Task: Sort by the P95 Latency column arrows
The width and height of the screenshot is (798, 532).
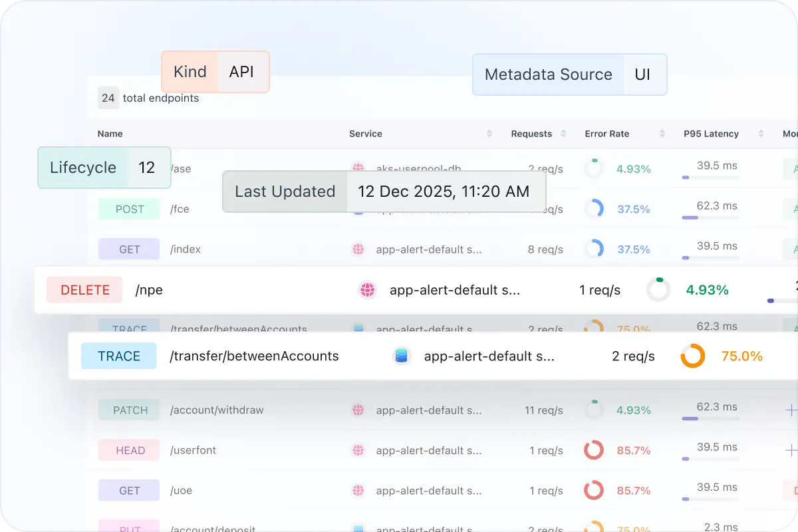Action: coord(763,134)
